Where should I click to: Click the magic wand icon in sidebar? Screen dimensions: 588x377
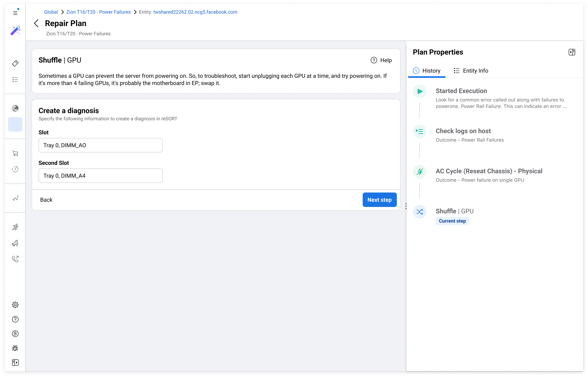pyautogui.click(x=15, y=30)
